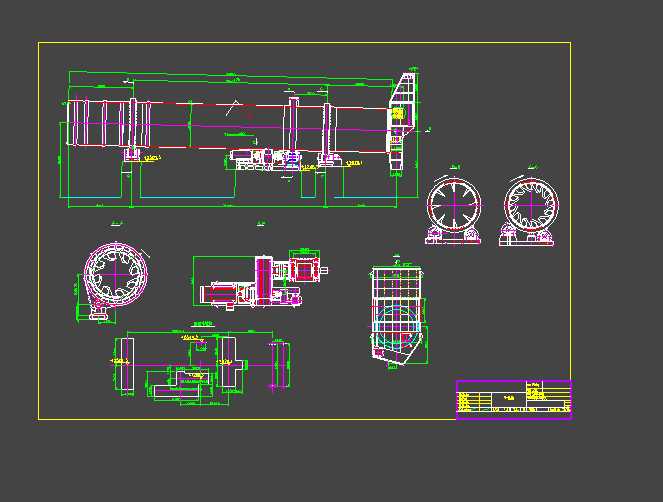Viewport: 663px width, 502px height.
Task: Click the kiln hood end detail view
Action: (x=398, y=315)
